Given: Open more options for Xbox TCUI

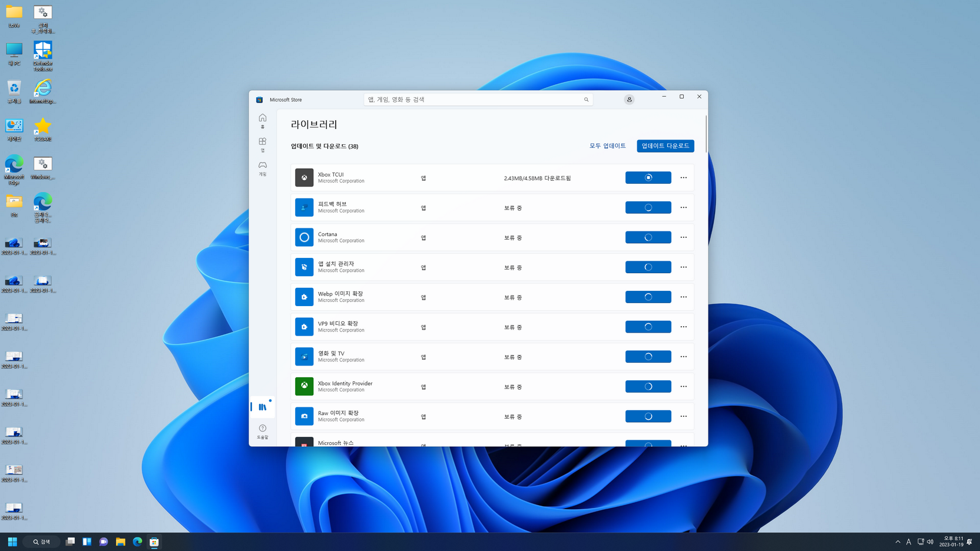Looking at the screenshot, I should click(683, 178).
